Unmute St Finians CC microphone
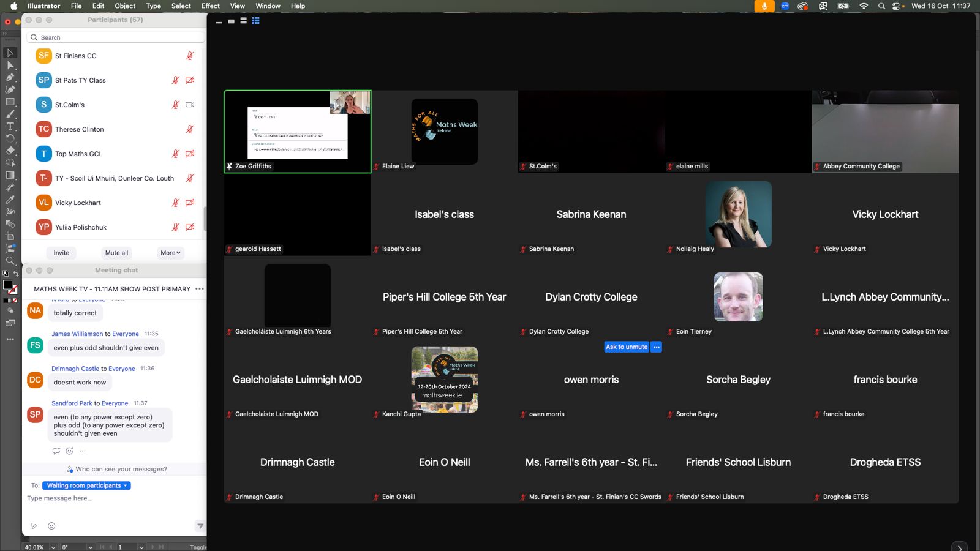 (x=190, y=56)
